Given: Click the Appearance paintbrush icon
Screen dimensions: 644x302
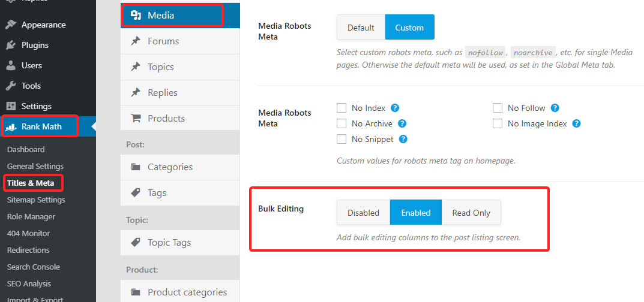Looking at the screenshot, I should 11,25.
